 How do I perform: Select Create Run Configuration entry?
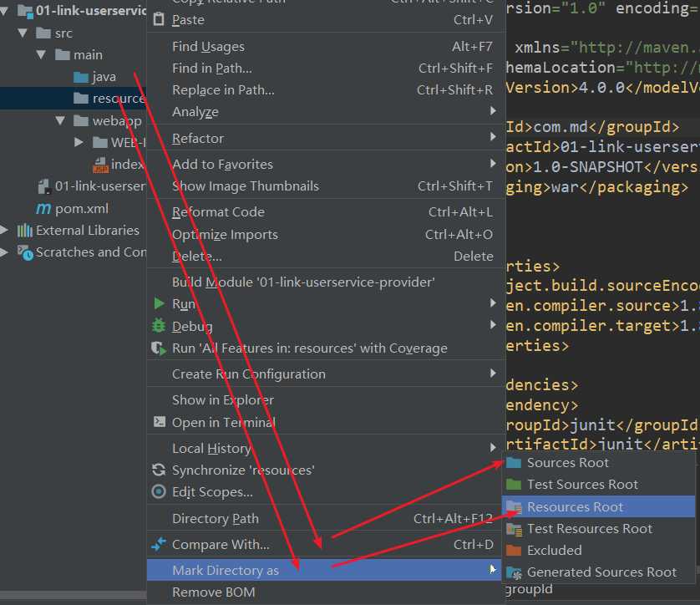(x=326, y=374)
